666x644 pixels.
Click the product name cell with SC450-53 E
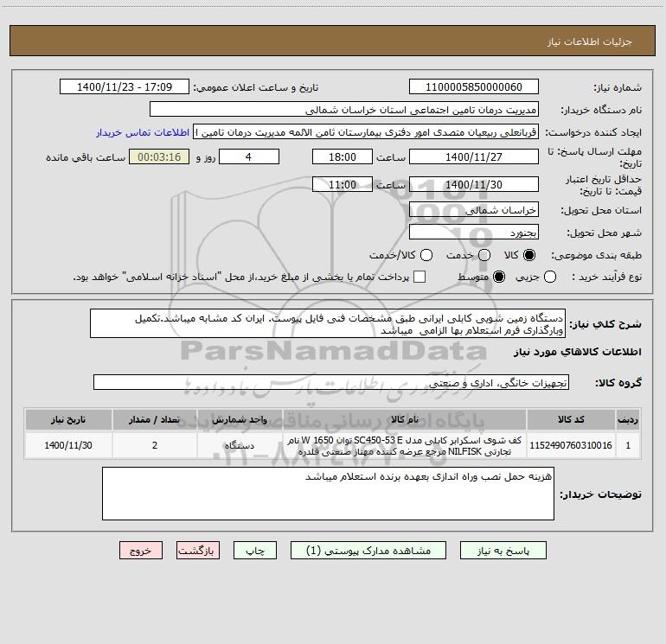405,445
